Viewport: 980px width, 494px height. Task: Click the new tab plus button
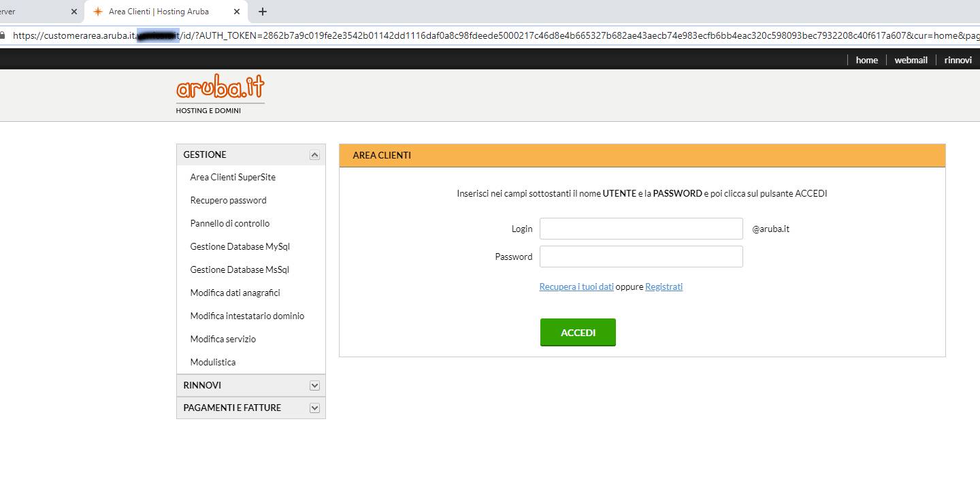tap(263, 12)
